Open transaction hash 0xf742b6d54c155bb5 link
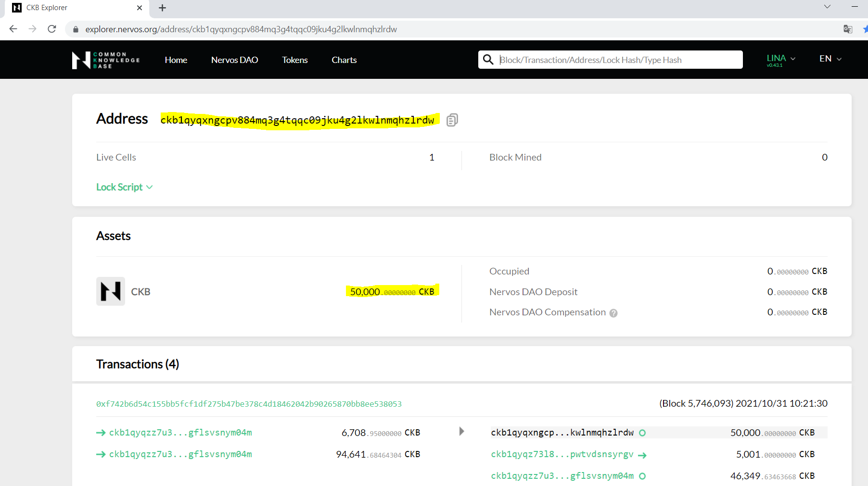The height and width of the screenshot is (486, 868). pyautogui.click(x=248, y=404)
